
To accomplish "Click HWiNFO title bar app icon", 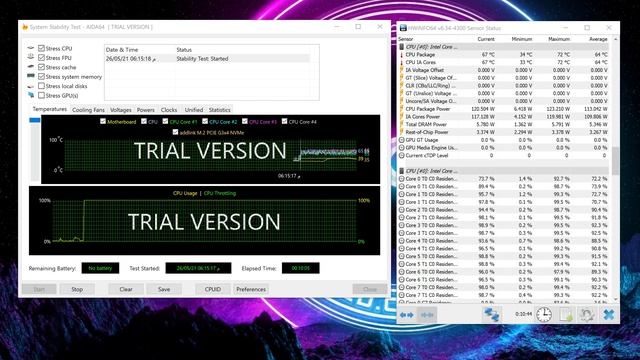I will tap(403, 28).
